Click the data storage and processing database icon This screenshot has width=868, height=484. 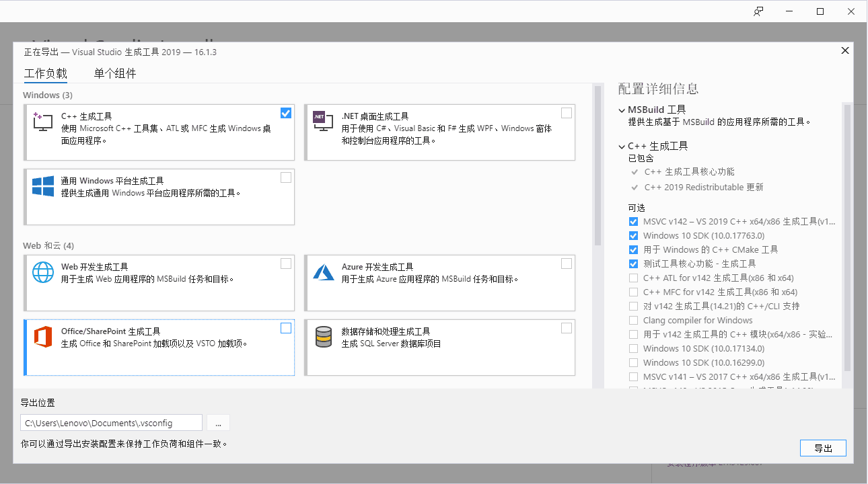[324, 337]
